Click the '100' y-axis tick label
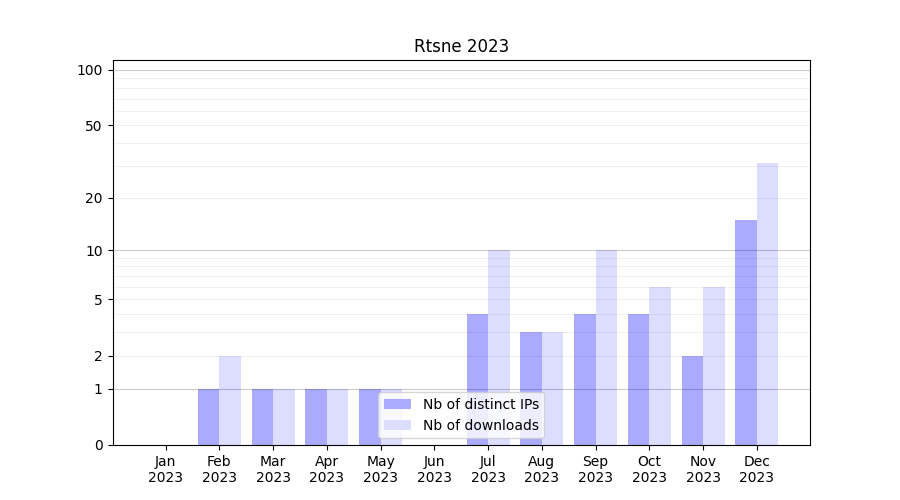 [90, 70]
